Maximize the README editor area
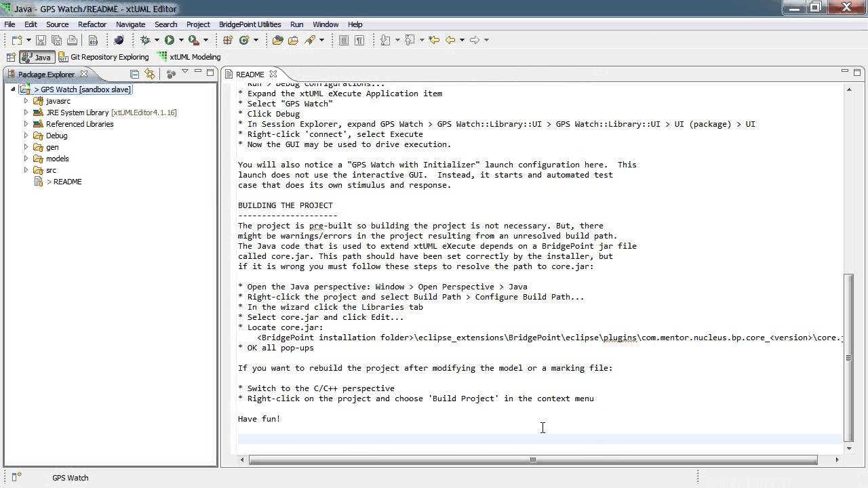The width and height of the screenshot is (868, 488). [858, 72]
